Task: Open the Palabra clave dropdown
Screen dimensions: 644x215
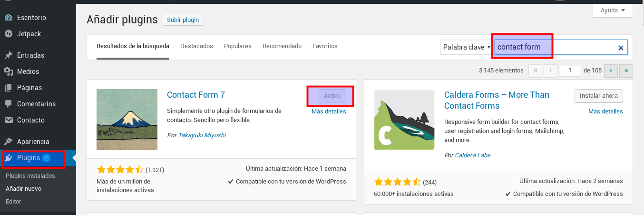Action: (x=466, y=47)
